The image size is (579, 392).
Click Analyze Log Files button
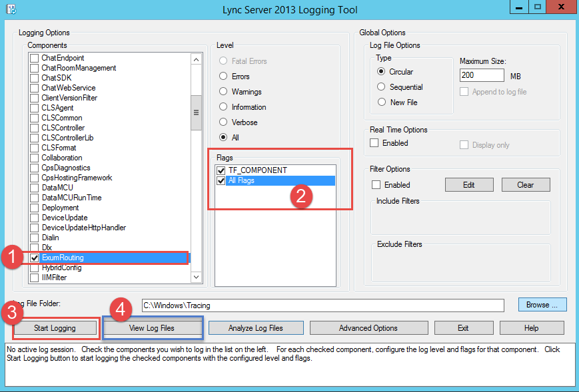256,328
